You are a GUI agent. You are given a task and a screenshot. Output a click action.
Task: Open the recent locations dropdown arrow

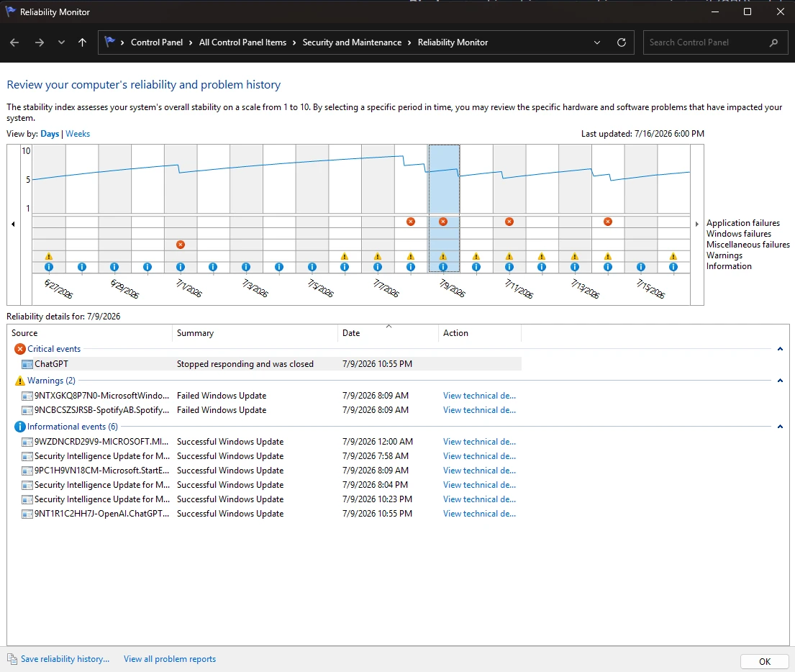tap(61, 42)
